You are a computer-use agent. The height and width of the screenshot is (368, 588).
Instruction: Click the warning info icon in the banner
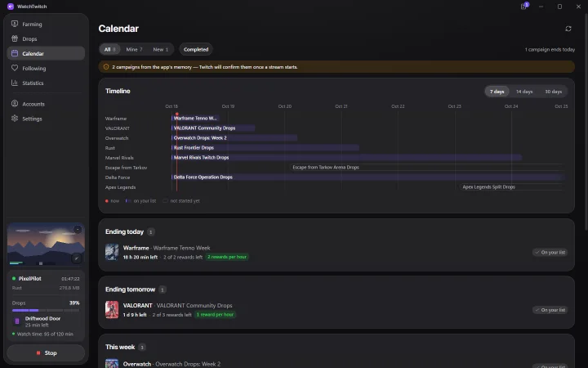pos(106,67)
